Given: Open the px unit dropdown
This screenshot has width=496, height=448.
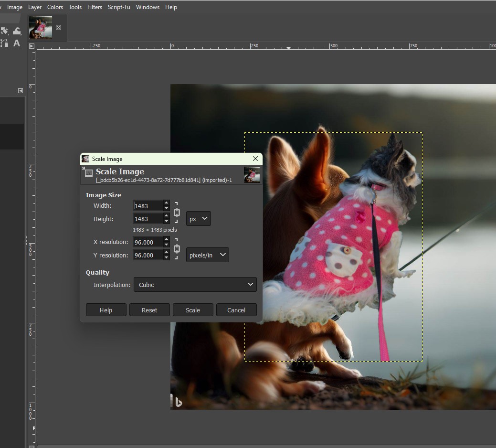Looking at the screenshot, I should tap(198, 218).
